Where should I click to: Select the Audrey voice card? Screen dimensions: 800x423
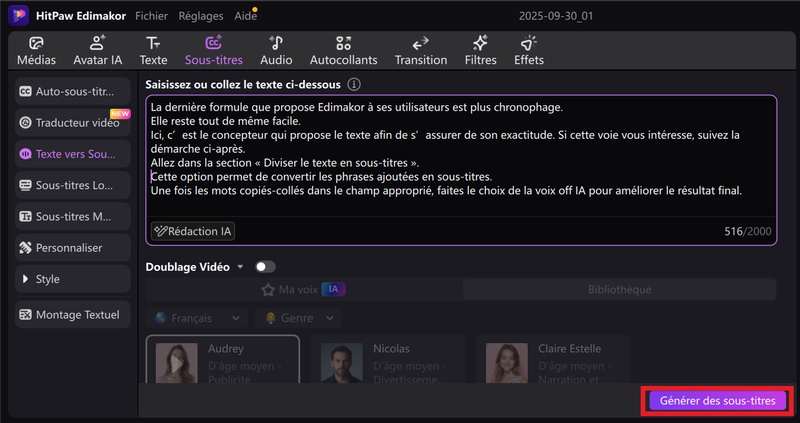222,364
